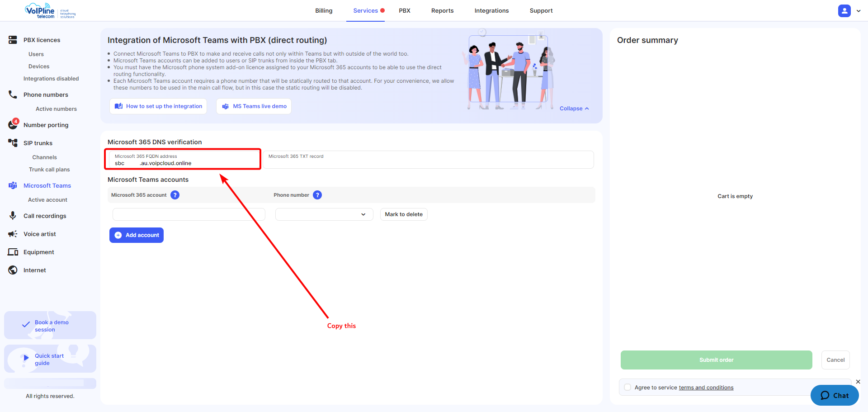Image resolution: width=868 pixels, height=412 pixels.
Task: Select Channels under SIP trunks
Action: point(44,157)
